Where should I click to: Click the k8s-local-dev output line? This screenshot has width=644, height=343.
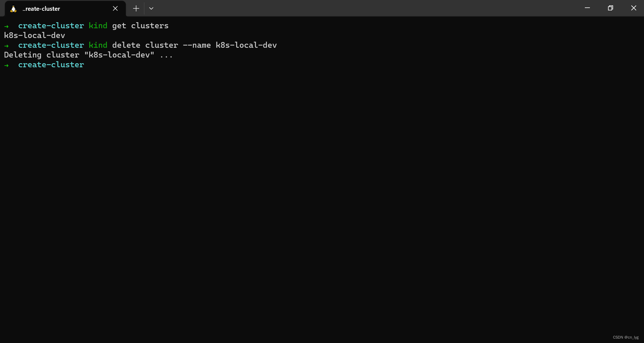[x=35, y=35]
